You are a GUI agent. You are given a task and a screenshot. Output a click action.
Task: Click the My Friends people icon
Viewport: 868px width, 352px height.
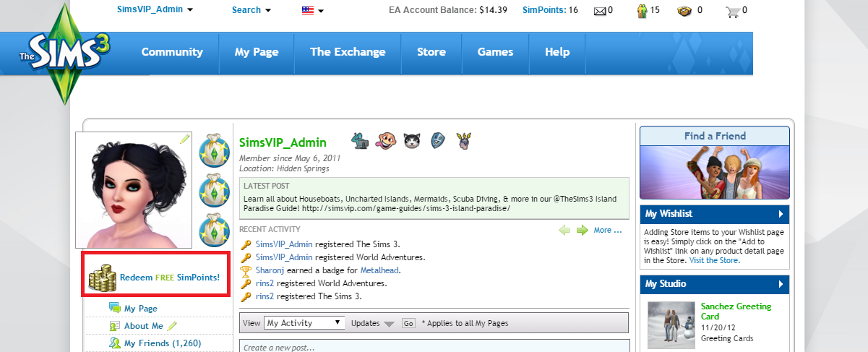click(x=114, y=343)
